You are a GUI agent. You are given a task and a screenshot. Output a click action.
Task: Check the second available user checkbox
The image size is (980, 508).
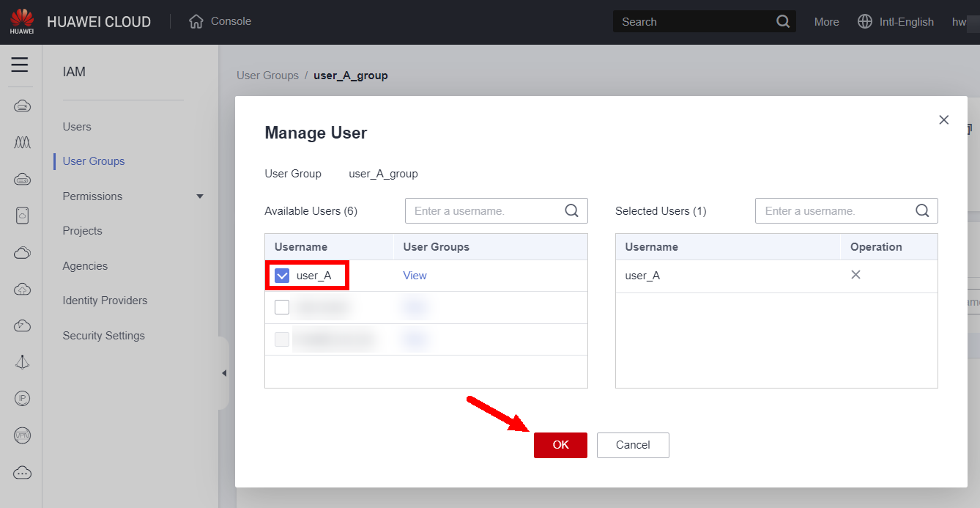click(282, 307)
